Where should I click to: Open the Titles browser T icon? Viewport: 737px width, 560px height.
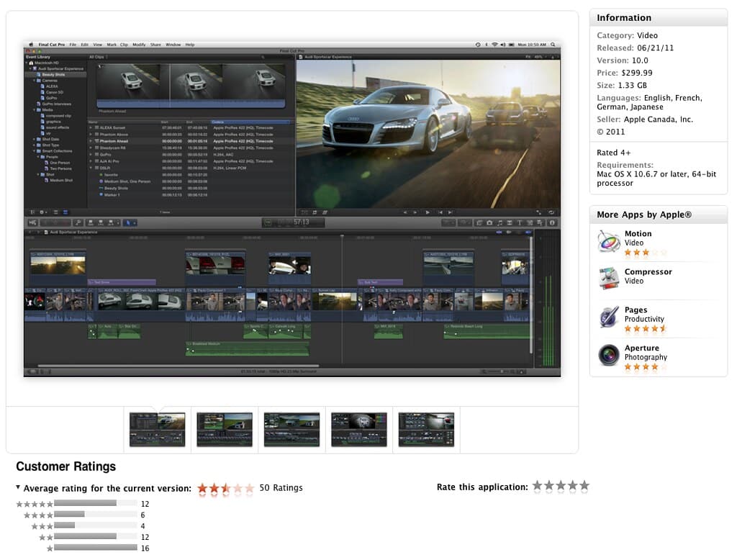(x=520, y=223)
